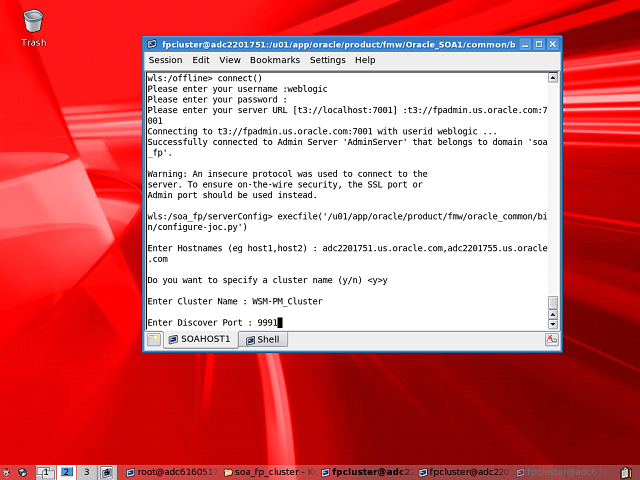The image size is (640, 480).
Task: Switch to virtual desktop 2 in the pager
Action: point(66,472)
